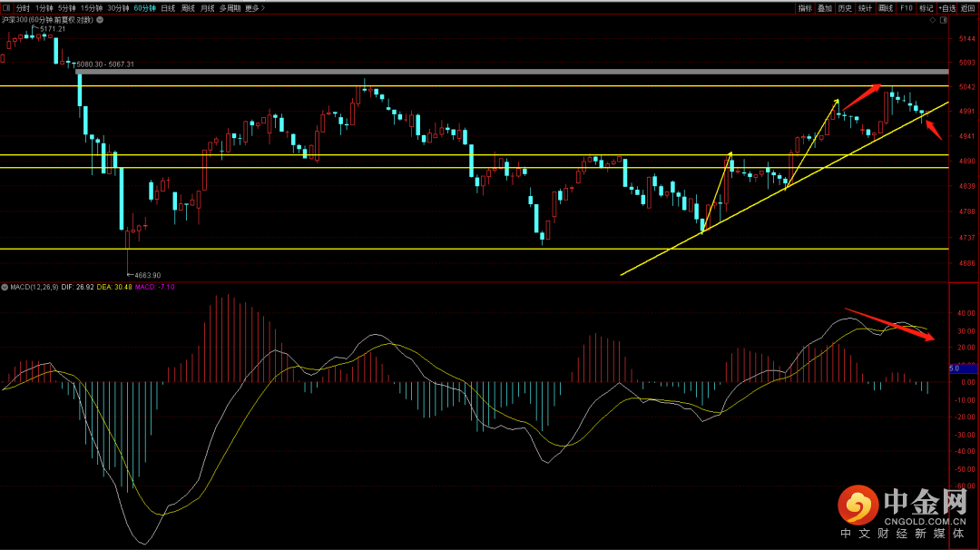Open the 画线 drawing tools
This screenshot has height=550, width=980.
tap(886, 8)
